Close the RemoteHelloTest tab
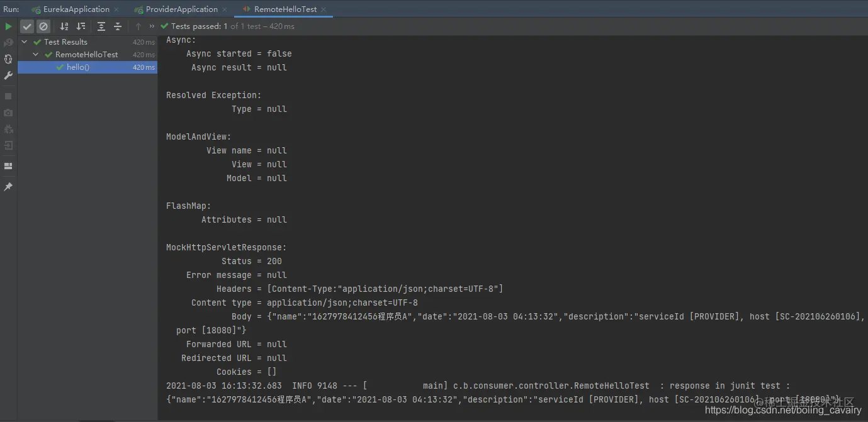Viewport: 868px width, 422px height. [x=324, y=9]
